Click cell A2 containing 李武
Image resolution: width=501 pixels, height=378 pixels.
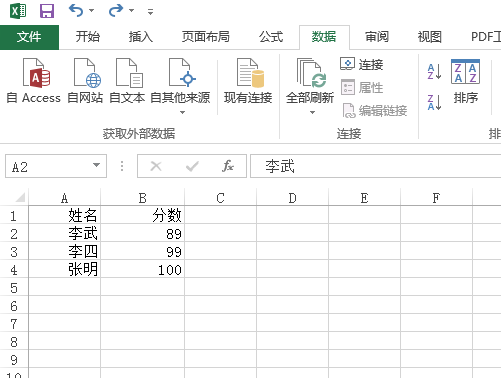65,233
